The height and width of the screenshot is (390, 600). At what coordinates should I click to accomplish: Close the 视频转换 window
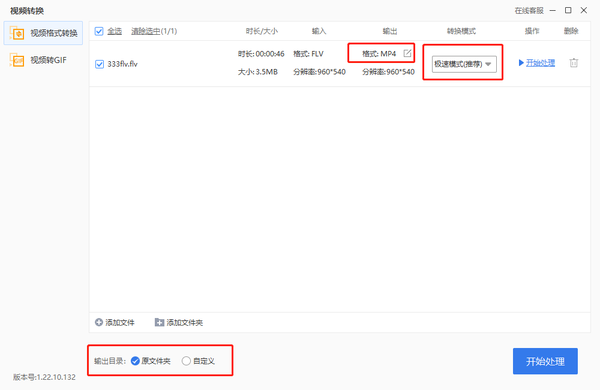tap(584, 10)
